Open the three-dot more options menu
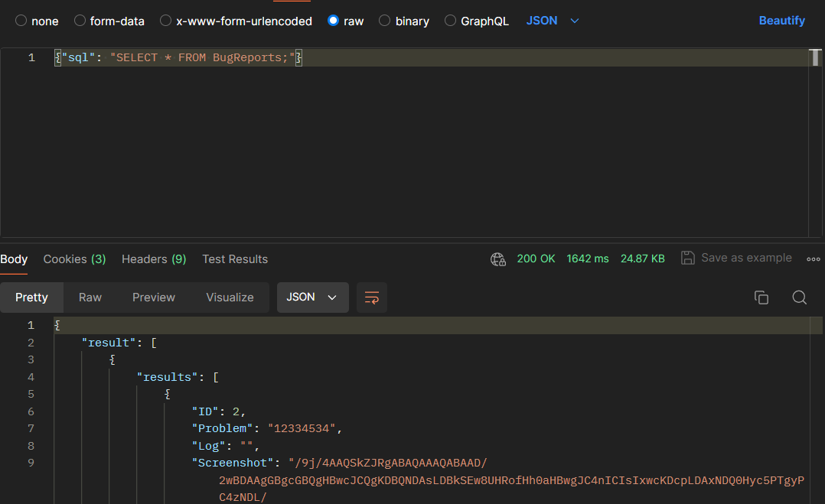This screenshot has height=504, width=825. (814, 259)
